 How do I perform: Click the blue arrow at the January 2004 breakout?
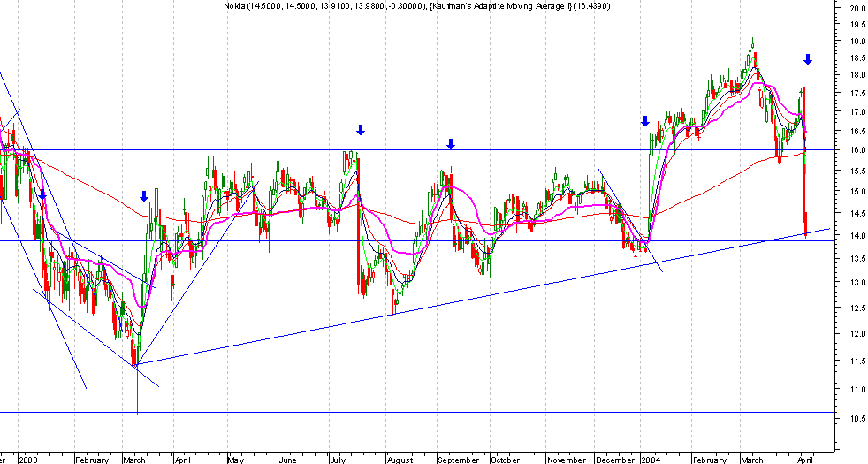[645, 121]
